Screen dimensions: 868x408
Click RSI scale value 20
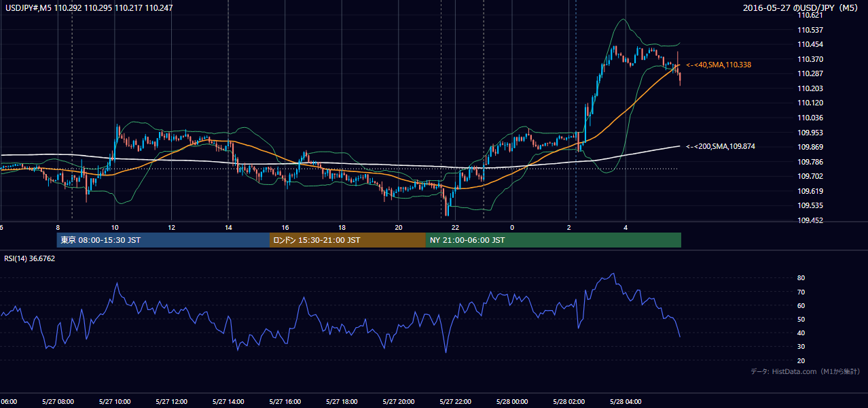(x=801, y=360)
